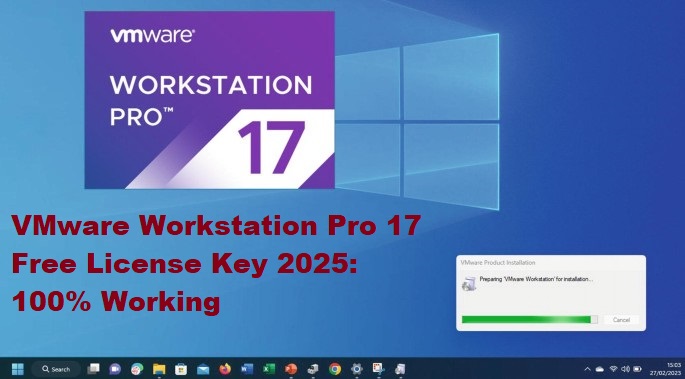Cancel the VMware Workstation installation
This screenshot has height=379, width=685.
(621, 320)
